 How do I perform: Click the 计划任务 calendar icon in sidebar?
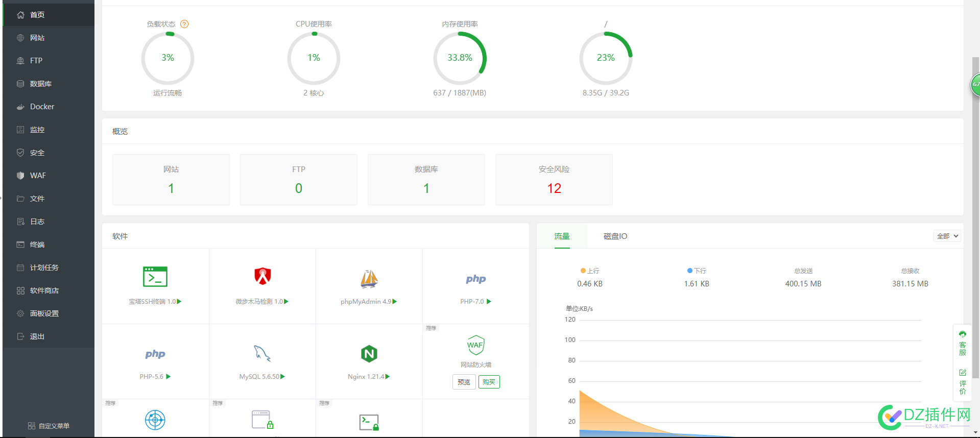pos(20,267)
